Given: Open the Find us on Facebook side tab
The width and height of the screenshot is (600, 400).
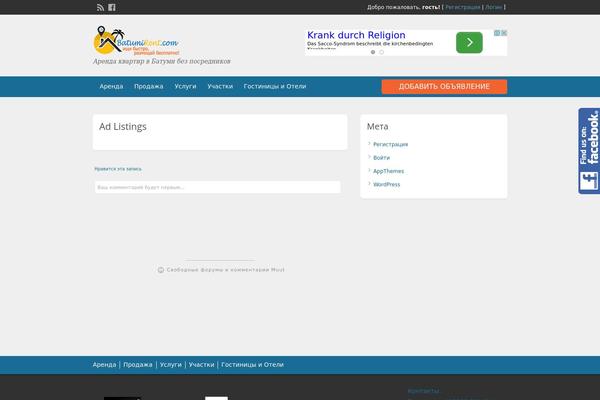Looking at the screenshot, I should click(x=589, y=151).
